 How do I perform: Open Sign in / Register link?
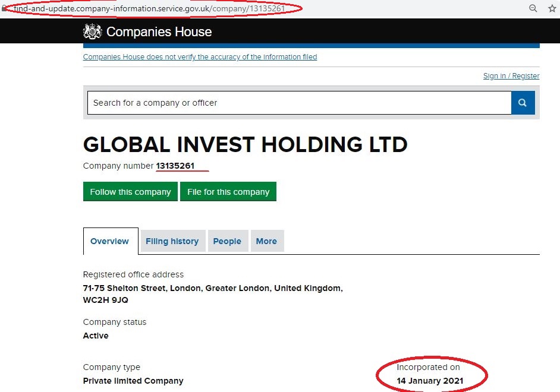(511, 76)
